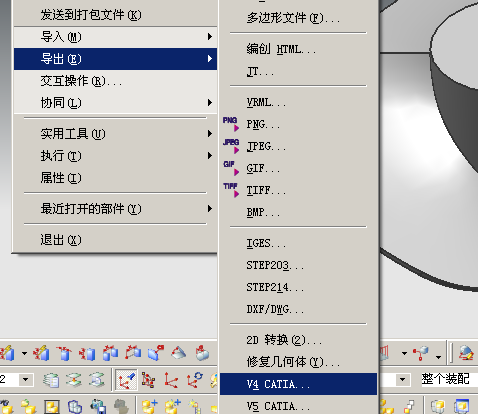The width and height of the screenshot is (478, 414).
Task: Export image as BMP
Action: (298, 212)
